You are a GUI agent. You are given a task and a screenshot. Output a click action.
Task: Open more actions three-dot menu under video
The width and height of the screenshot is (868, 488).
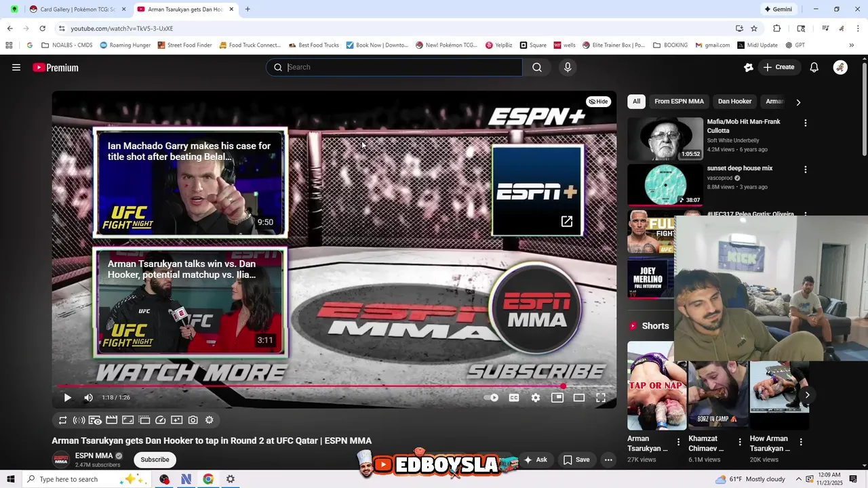[608, 460]
